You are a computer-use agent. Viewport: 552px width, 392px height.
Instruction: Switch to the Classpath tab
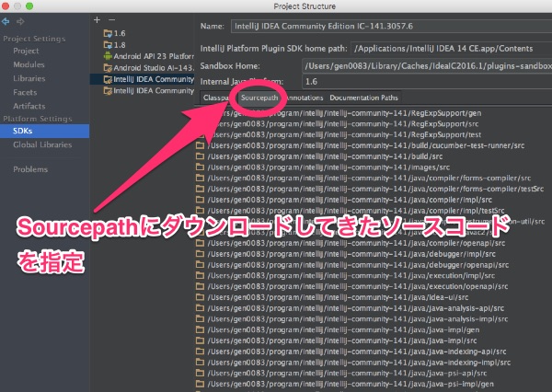[x=216, y=98]
